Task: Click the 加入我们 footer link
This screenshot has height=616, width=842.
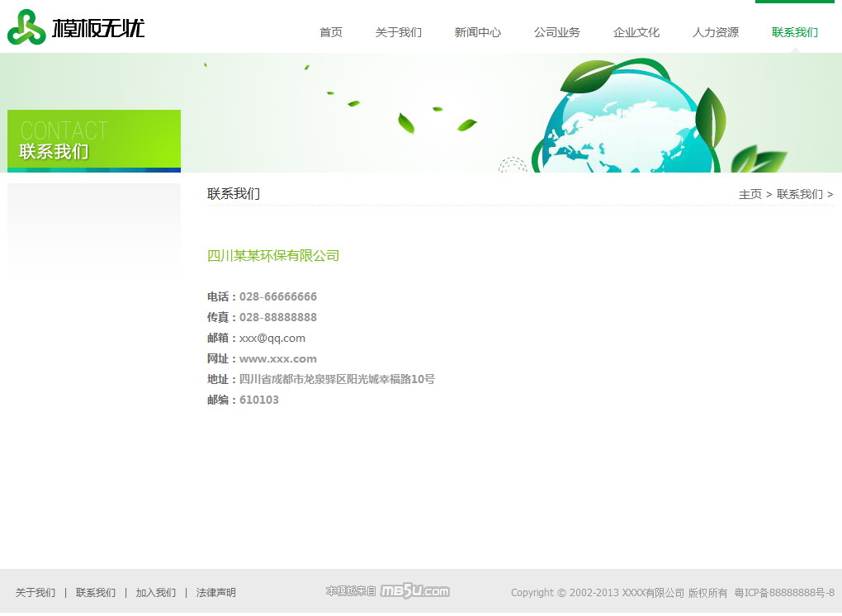Action: tap(156, 592)
